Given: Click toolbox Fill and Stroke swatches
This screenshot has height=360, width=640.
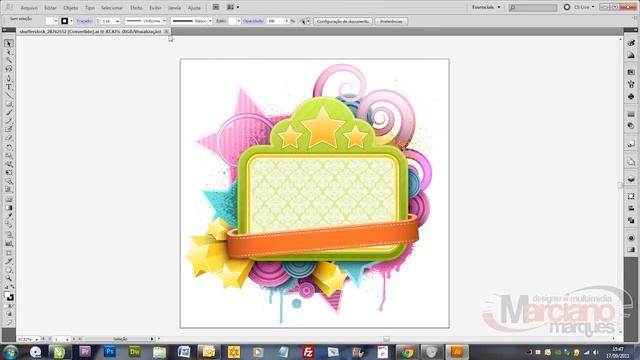Looking at the screenshot, I should 9,296.
